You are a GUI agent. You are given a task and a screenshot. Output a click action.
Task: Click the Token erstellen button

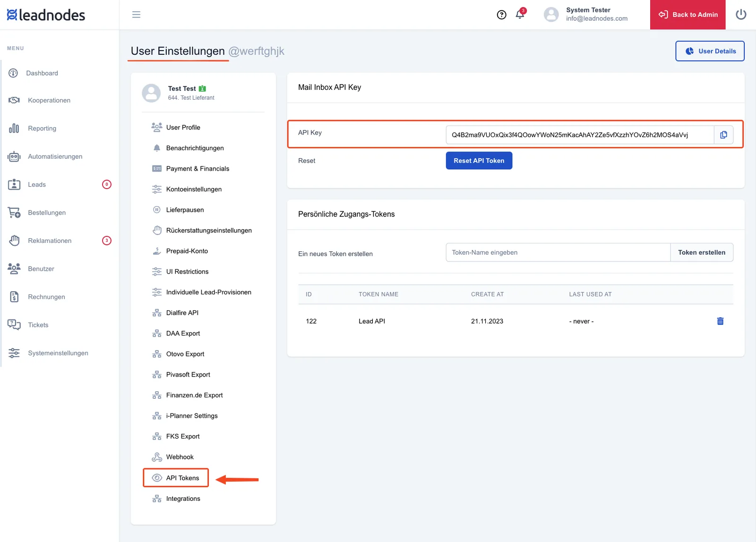click(x=702, y=252)
